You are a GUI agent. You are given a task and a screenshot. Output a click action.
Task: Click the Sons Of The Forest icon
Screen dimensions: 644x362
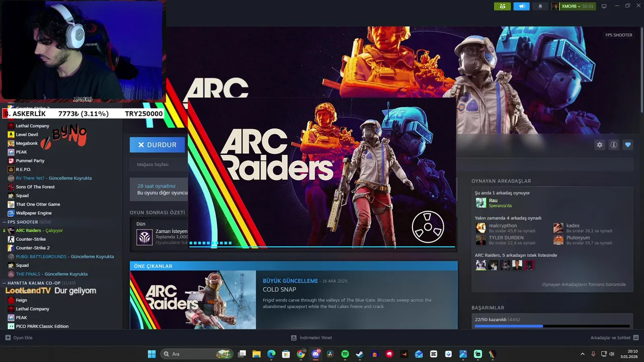coord(11,187)
